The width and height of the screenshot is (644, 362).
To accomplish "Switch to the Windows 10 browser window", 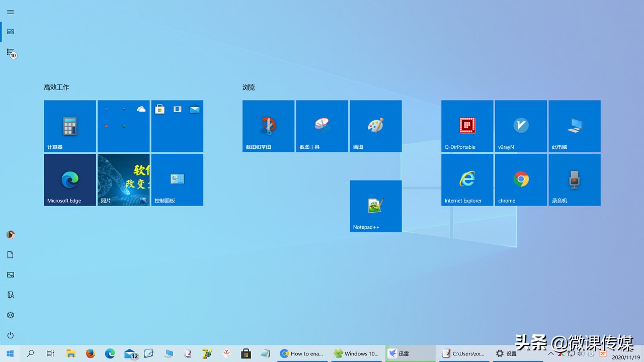I will [x=357, y=353].
